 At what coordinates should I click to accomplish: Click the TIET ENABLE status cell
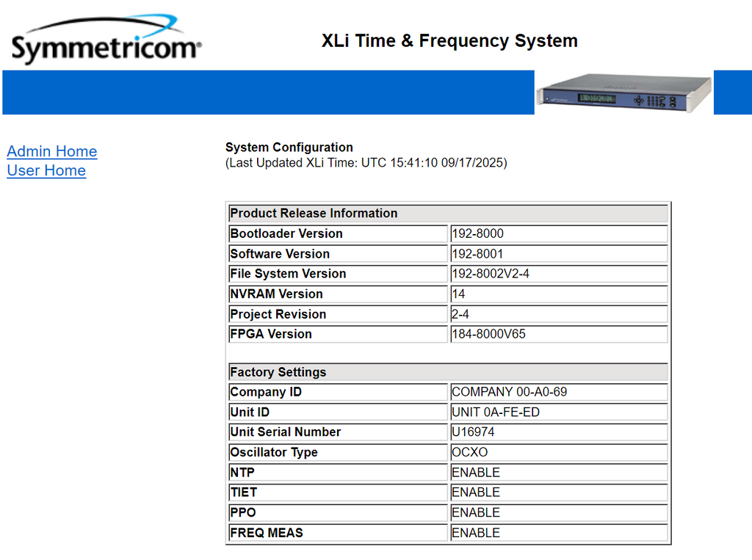tap(559, 492)
